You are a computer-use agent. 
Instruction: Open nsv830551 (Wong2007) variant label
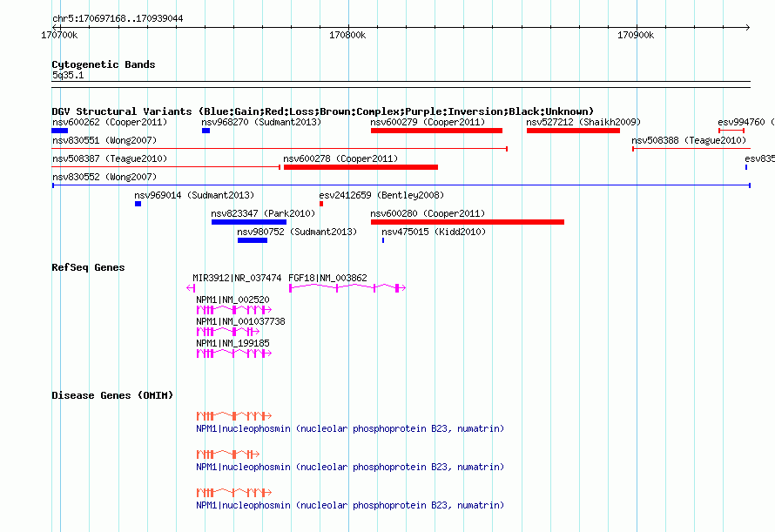[104, 140]
